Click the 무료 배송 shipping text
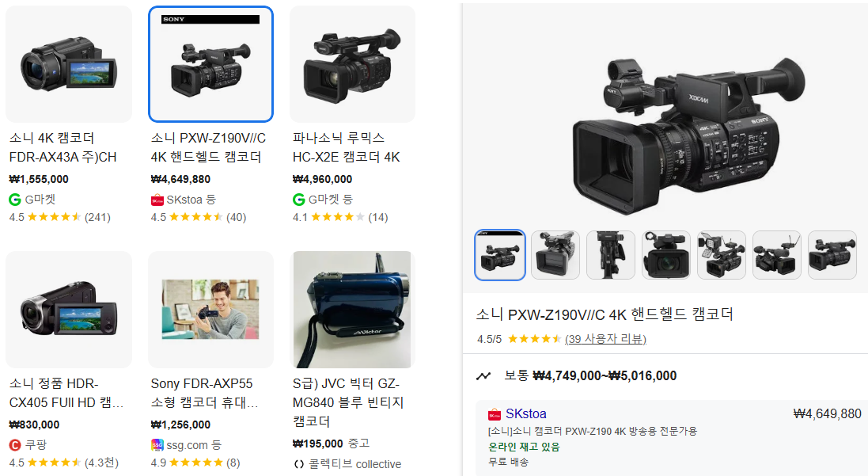 coord(508,462)
